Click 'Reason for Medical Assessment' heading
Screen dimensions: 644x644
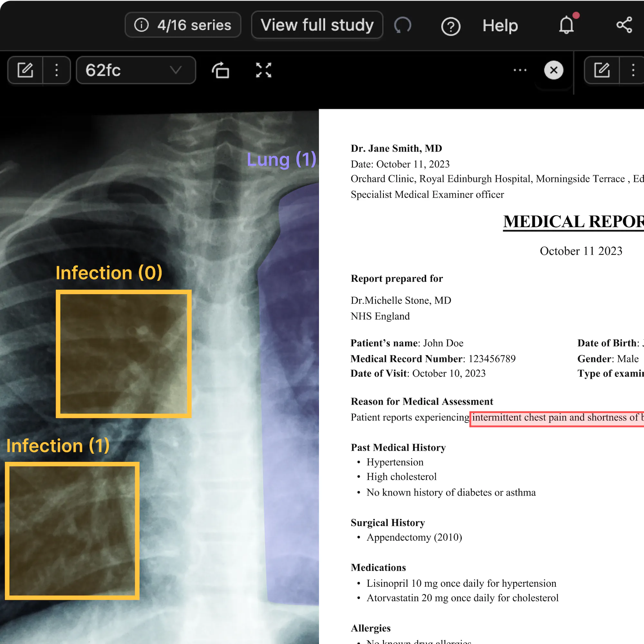click(422, 401)
